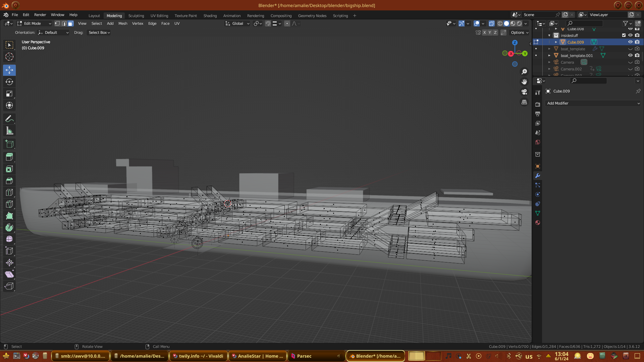
Task: Open the Edit Mode dropdown
Action: pos(34,23)
